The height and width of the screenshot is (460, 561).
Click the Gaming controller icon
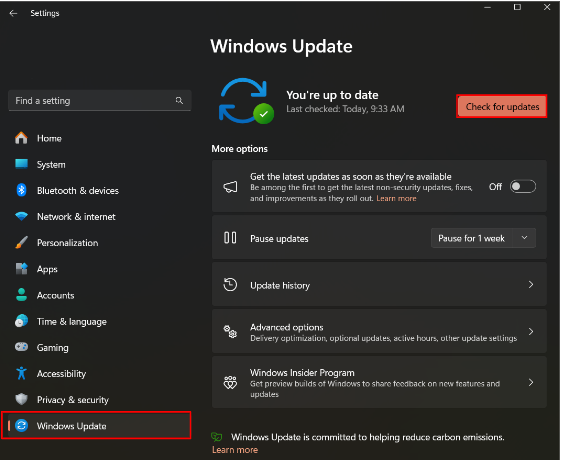(x=21, y=347)
